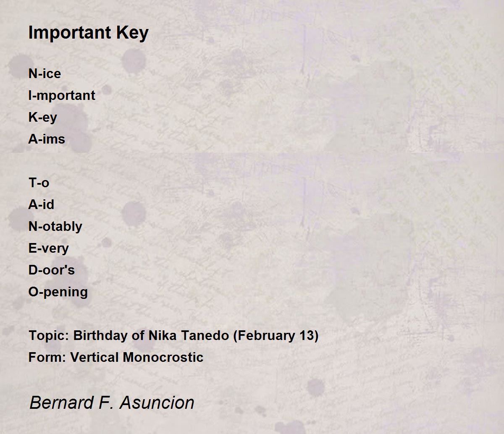Click the poem title Important Key

88,33
